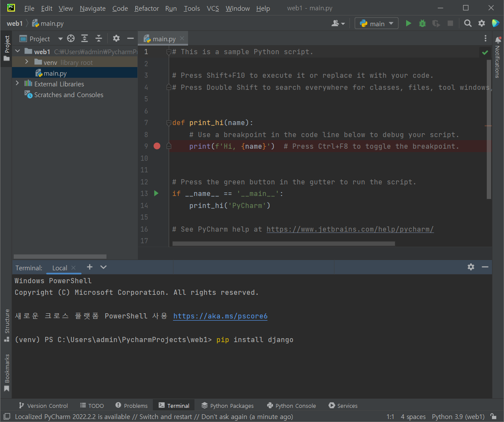Toggle read-only lock icon in status bar
The width and height of the screenshot is (504, 422).
[493, 416]
